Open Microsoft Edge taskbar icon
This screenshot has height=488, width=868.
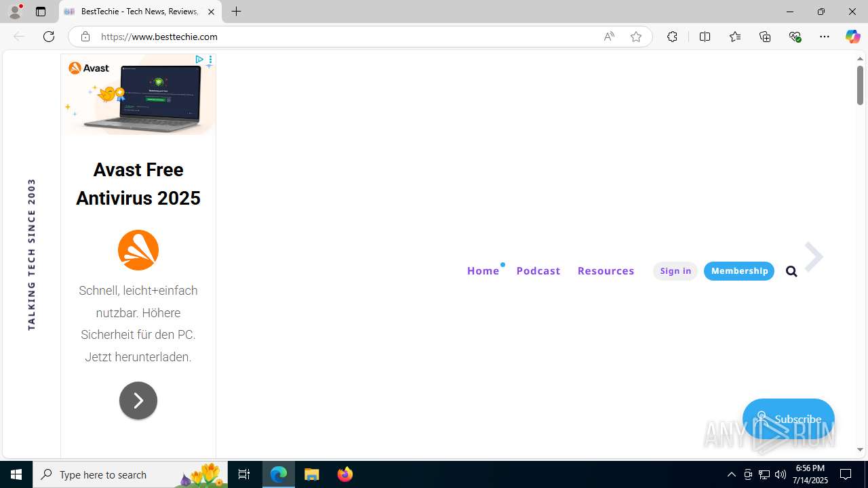point(279,474)
